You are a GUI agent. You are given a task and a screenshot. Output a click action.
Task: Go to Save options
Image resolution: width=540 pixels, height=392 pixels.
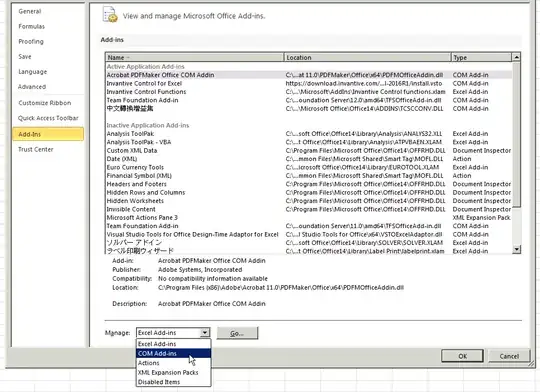coord(25,56)
